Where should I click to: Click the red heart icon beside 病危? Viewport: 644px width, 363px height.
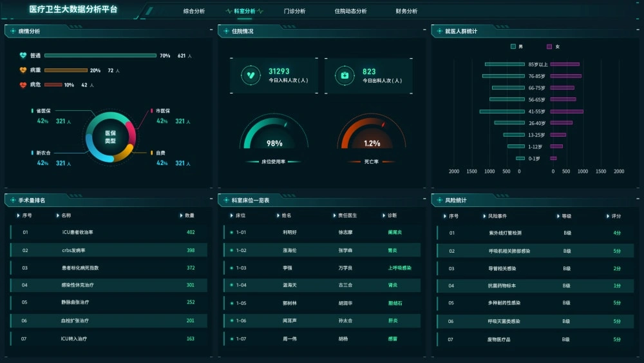coord(23,85)
